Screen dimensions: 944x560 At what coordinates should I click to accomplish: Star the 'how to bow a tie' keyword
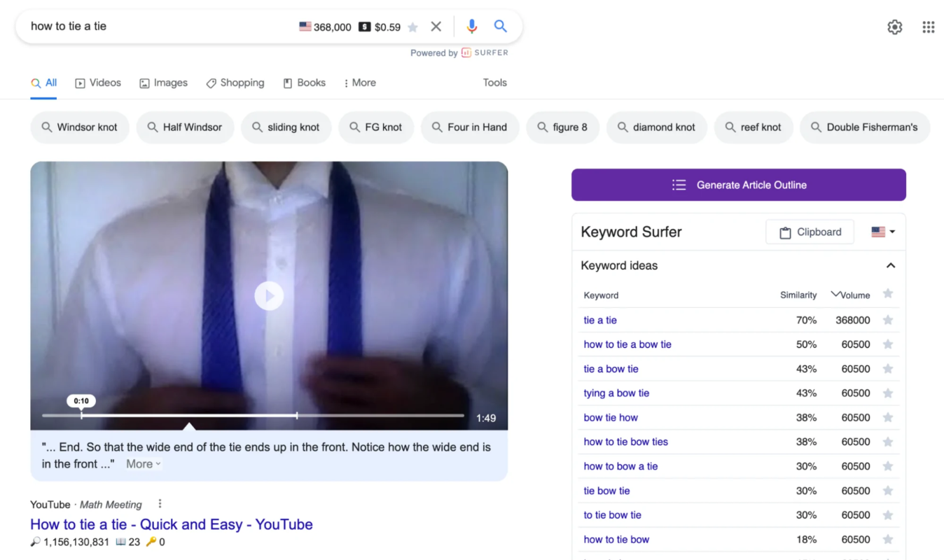[888, 466]
